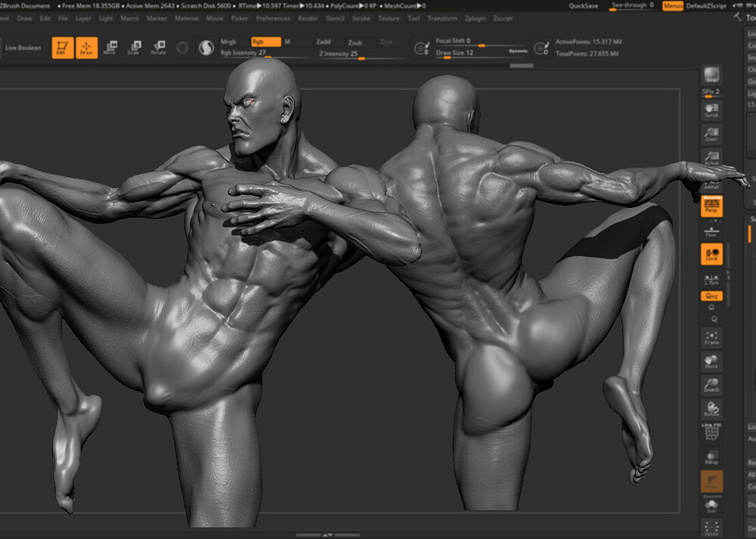Select the Rotate transform mode in top shelf

pyautogui.click(x=158, y=48)
